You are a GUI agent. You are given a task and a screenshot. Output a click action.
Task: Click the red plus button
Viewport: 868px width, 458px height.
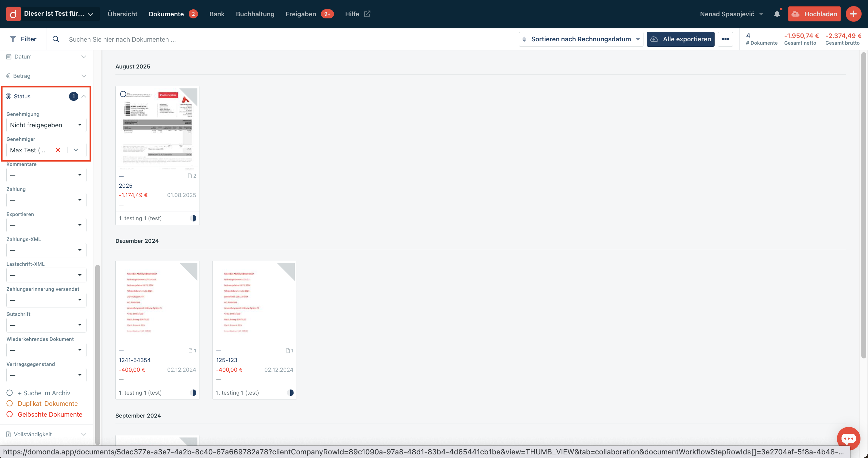853,14
